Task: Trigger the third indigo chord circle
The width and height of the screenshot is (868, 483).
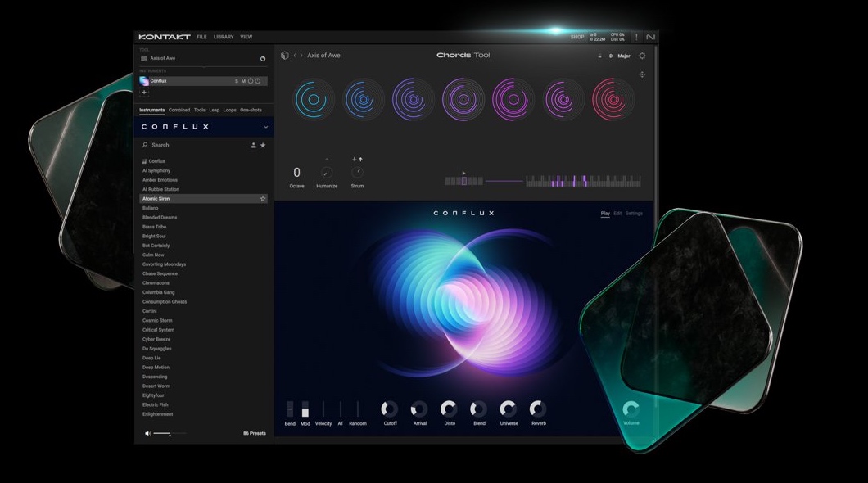Action: (x=413, y=100)
